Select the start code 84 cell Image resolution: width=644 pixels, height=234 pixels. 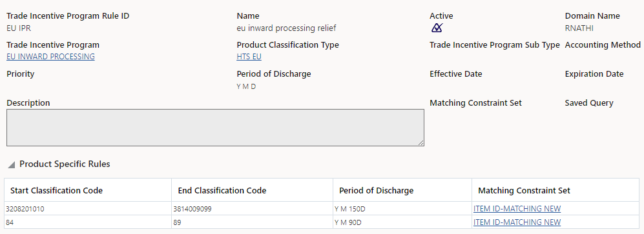(88, 222)
